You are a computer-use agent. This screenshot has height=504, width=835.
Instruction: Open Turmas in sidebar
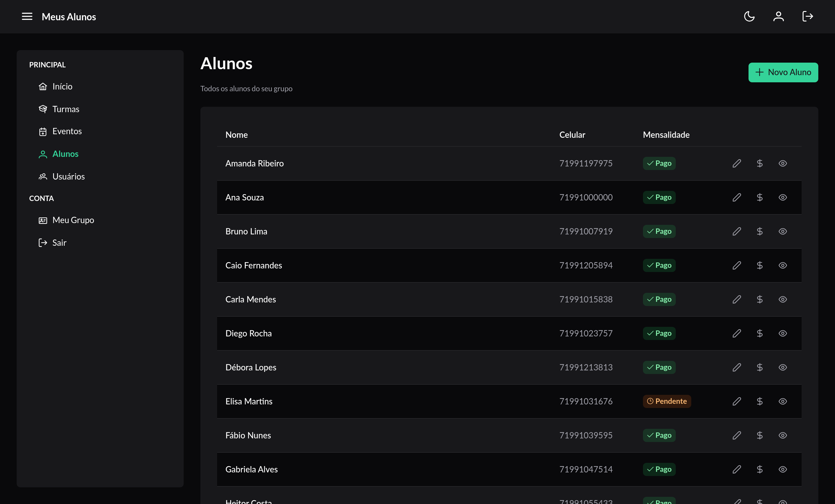tap(59, 109)
